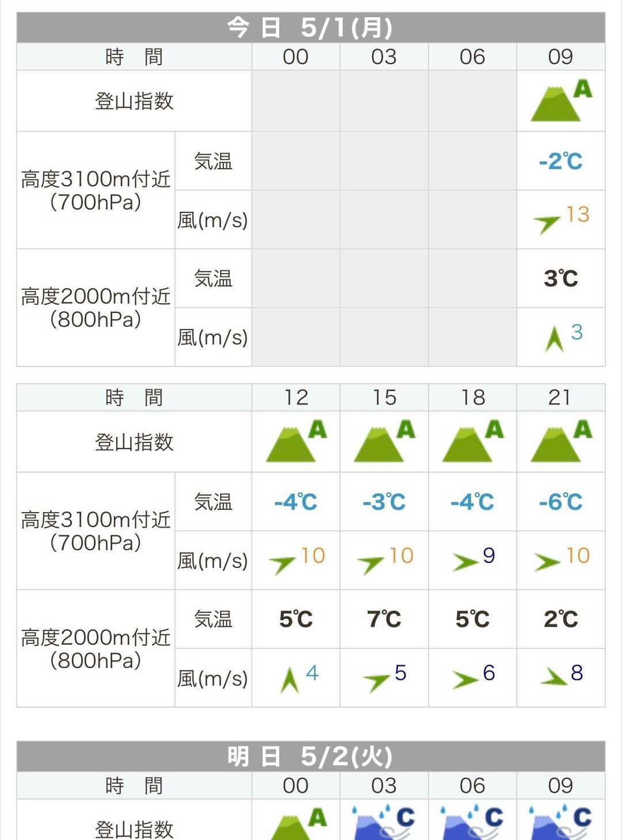
Task: Click the 2000m north wind arrow at 12:00
Action: click(290, 680)
